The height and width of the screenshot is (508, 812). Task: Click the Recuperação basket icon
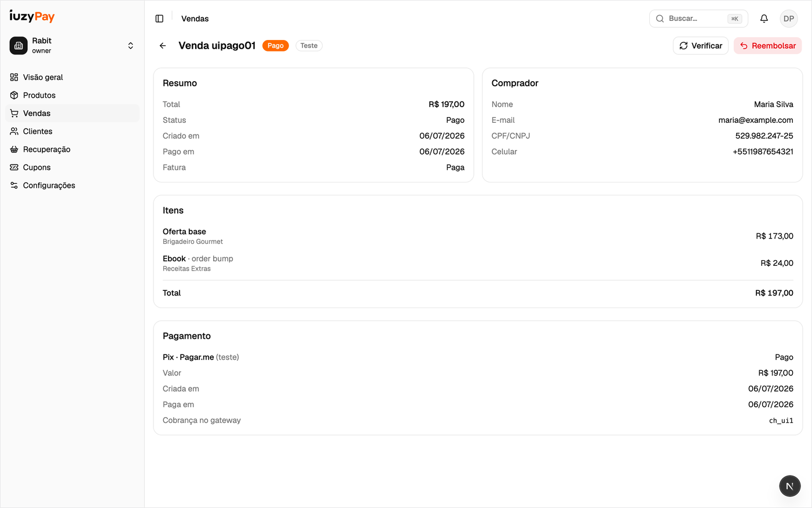click(14, 149)
